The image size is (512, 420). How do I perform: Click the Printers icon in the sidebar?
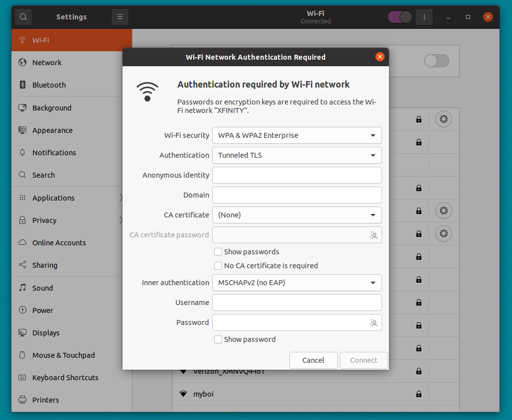click(x=22, y=400)
